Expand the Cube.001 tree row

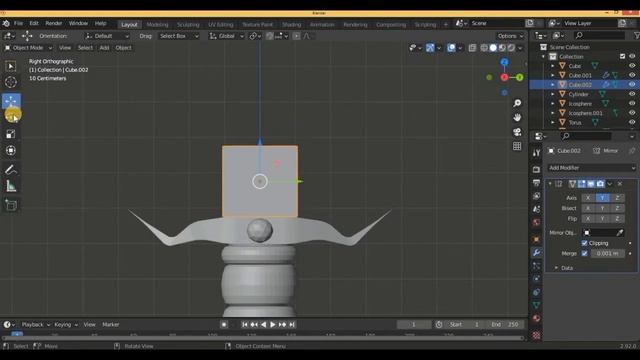click(x=553, y=75)
